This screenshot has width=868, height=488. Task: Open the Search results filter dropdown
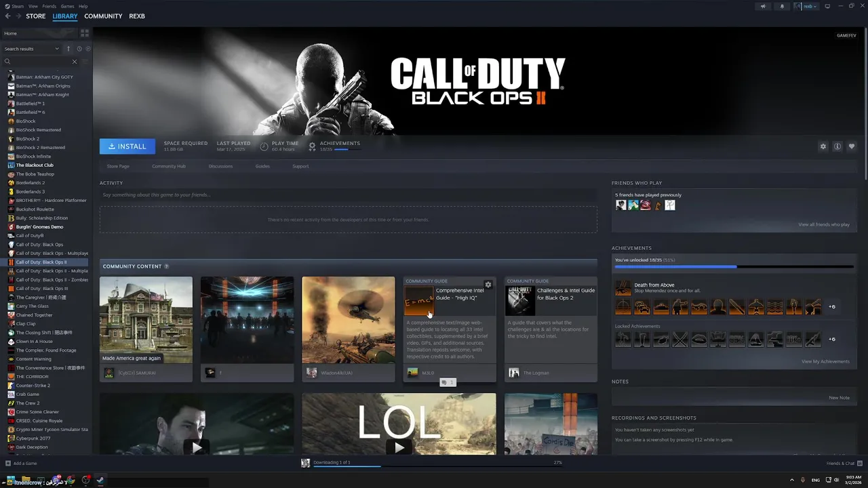(x=32, y=49)
